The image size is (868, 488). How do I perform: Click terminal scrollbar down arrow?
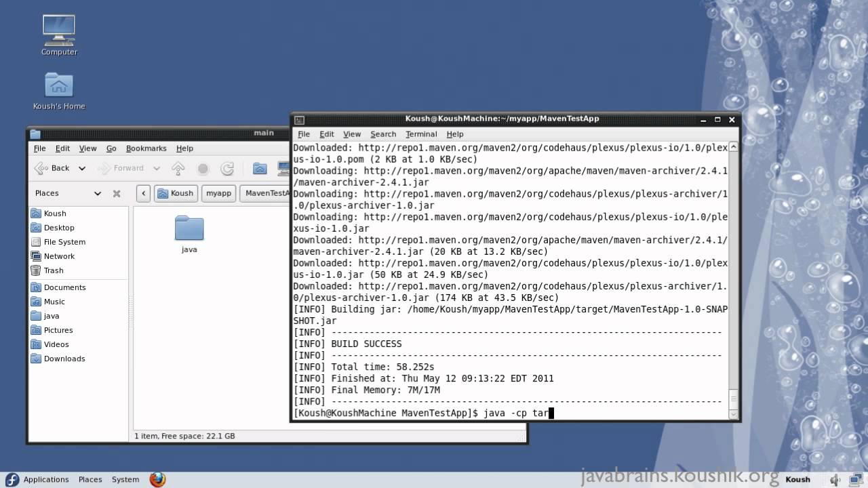tap(733, 414)
